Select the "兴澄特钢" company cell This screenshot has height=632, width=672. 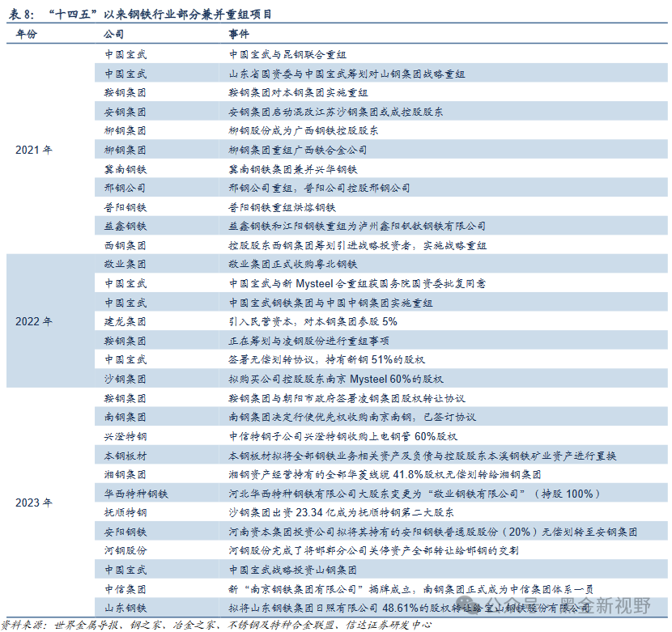point(125,437)
